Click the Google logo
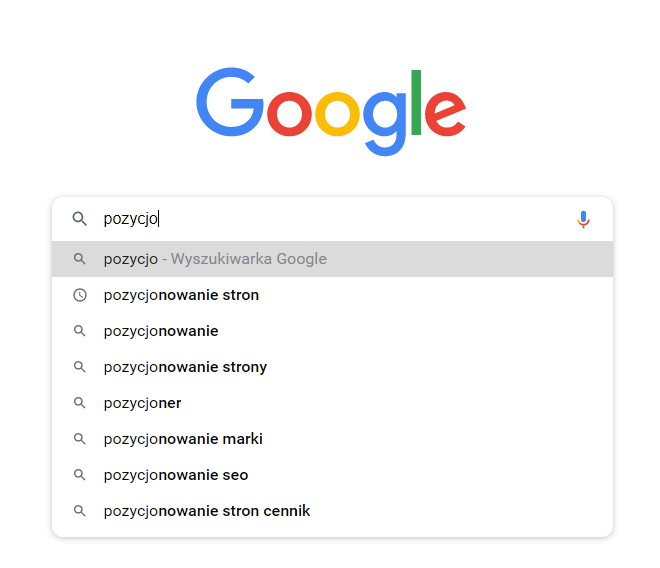 (331, 107)
